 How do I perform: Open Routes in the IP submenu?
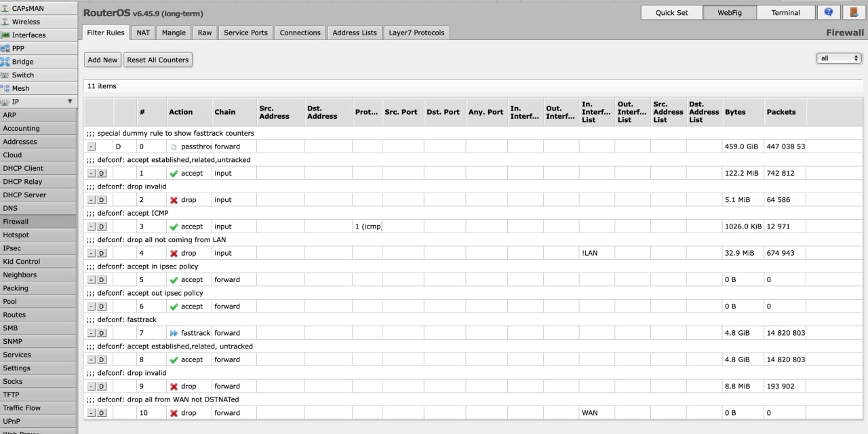39,315
